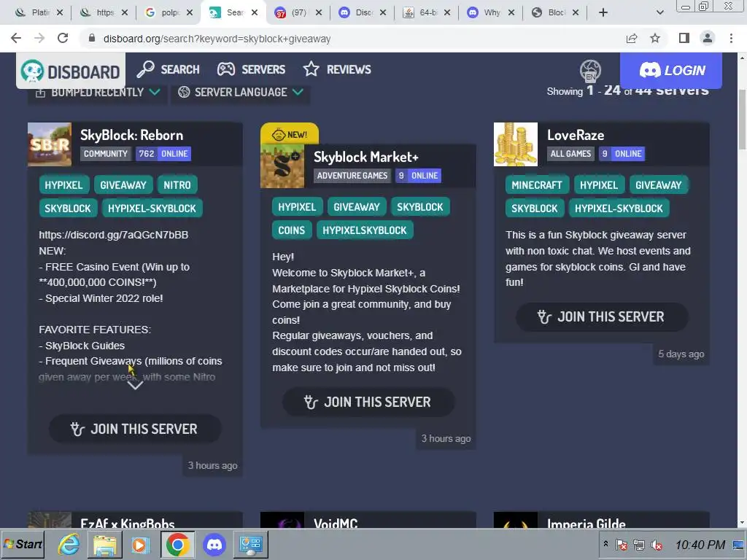Open the Windows Start menu
The image size is (747, 560).
point(23,544)
